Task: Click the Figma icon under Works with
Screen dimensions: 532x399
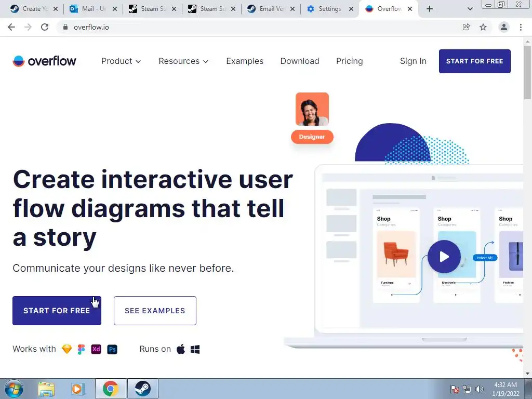Action: pyautogui.click(x=82, y=349)
